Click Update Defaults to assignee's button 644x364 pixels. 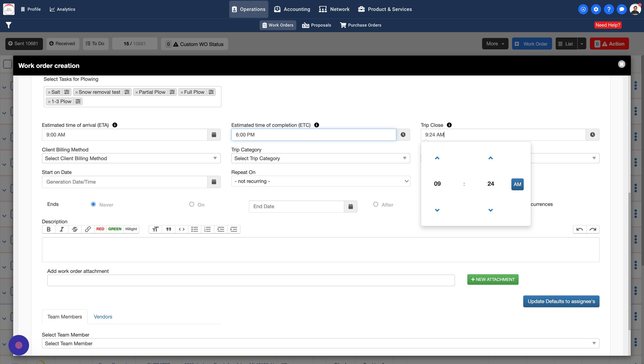point(561,301)
